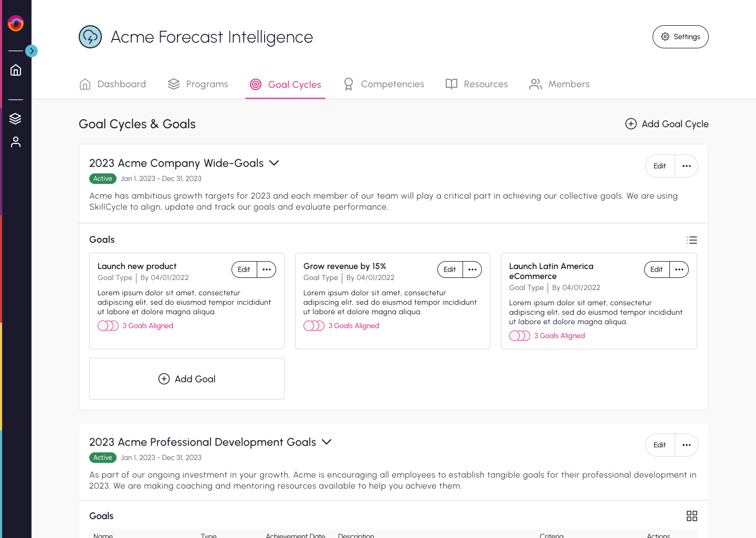Click the Goal Cycles & Goals heading
Screen dimensions: 756x538
click(137, 124)
